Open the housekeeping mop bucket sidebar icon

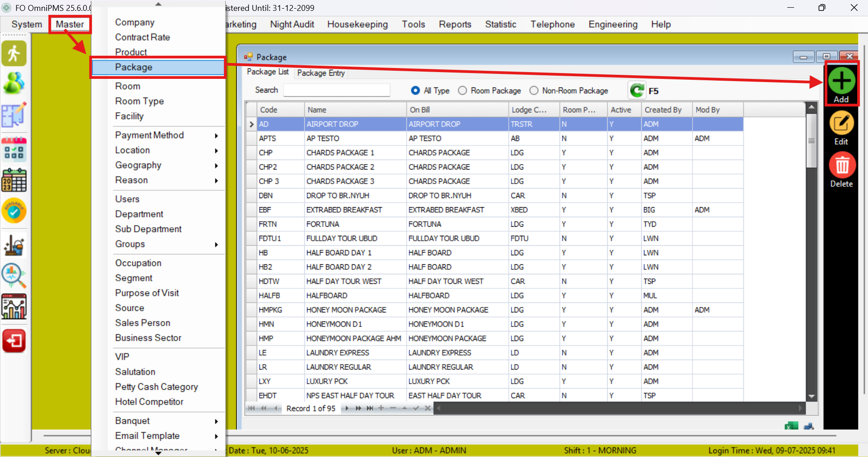tap(14, 246)
